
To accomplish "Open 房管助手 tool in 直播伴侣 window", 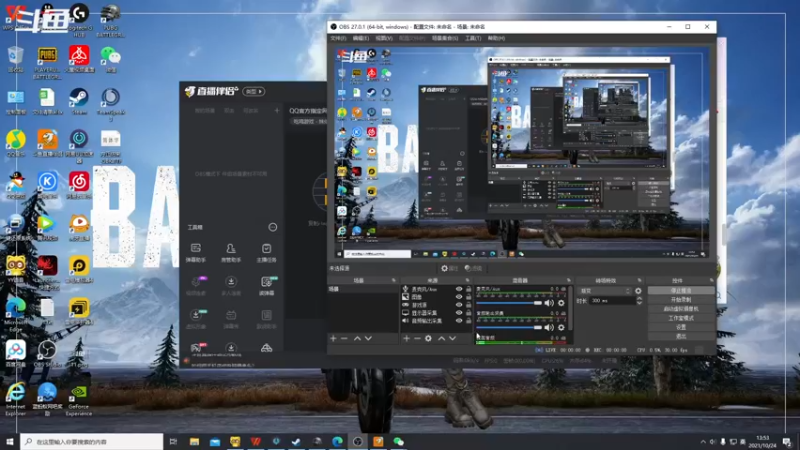I will [x=231, y=253].
